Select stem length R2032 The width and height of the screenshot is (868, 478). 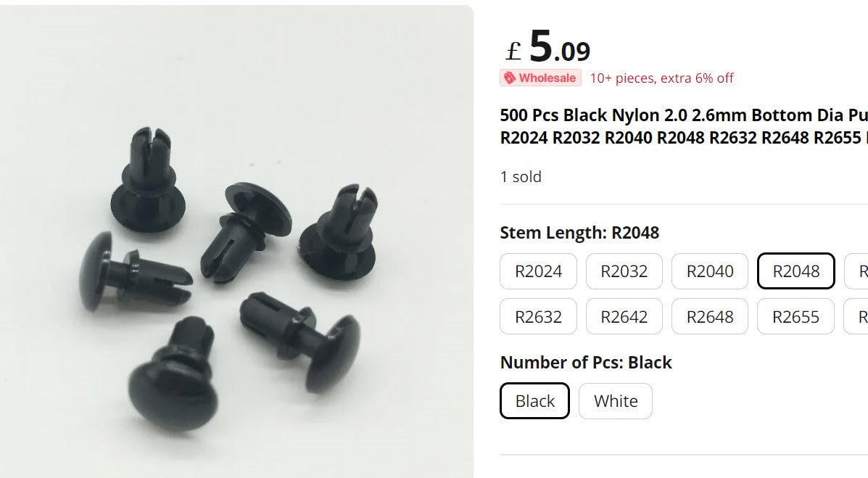[x=624, y=271]
